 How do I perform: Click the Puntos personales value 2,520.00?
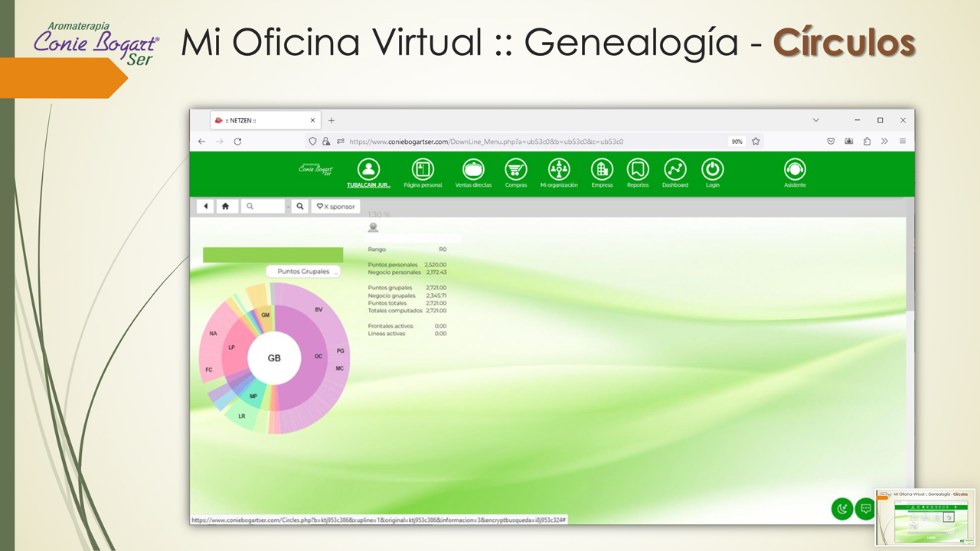click(436, 265)
